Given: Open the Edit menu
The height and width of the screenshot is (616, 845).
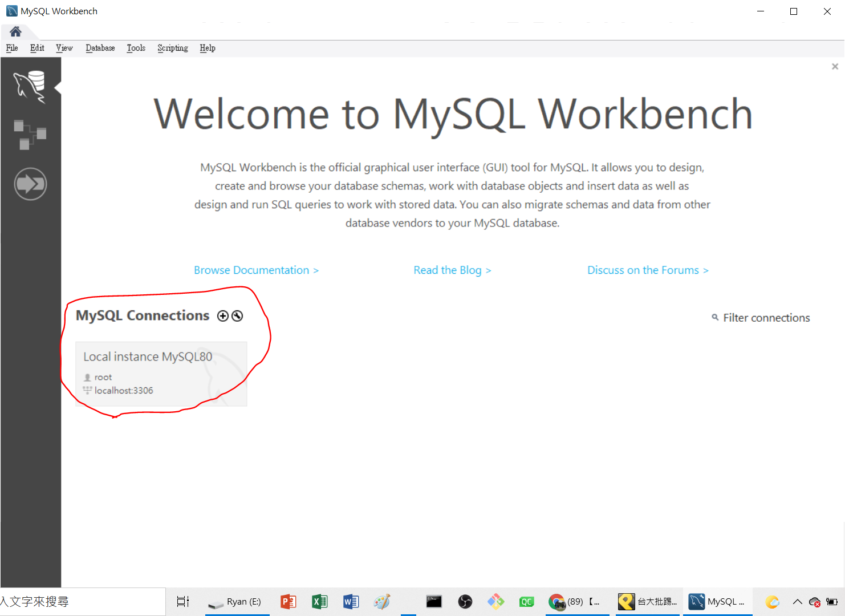Looking at the screenshot, I should 37,48.
